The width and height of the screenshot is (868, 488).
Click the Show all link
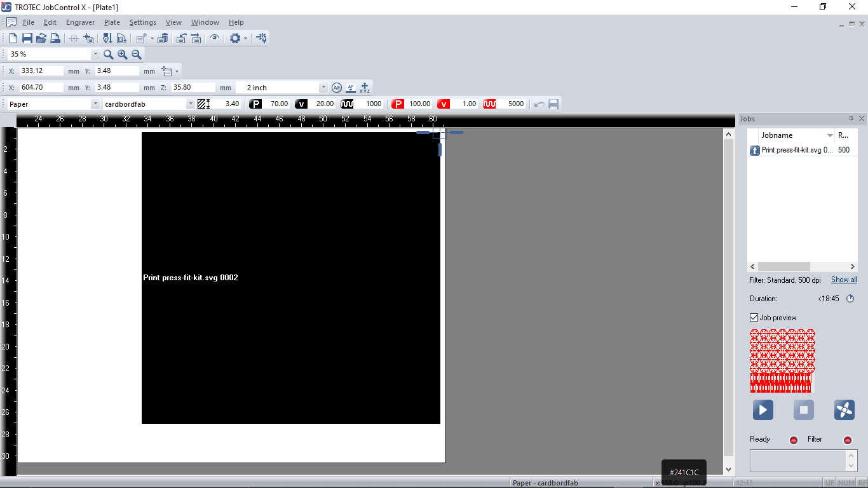pos(844,280)
